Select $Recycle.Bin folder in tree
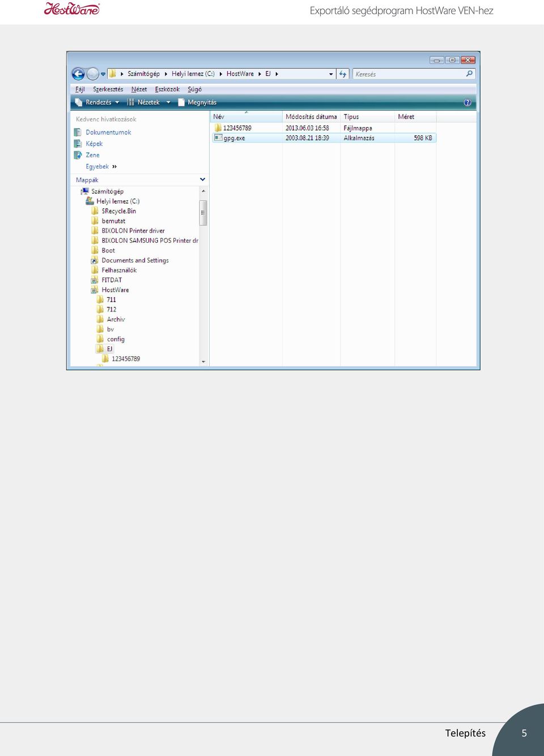This screenshot has width=544, height=756. [118, 211]
